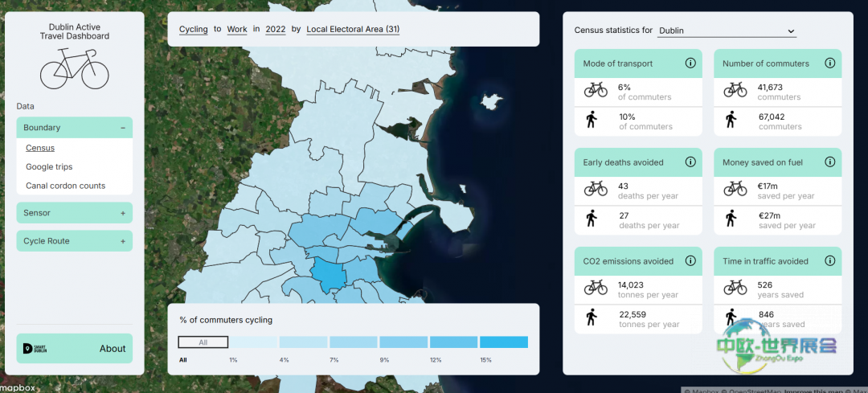The image size is (868, 393).
Task: Open the Census statistics area dropdown showing Dublin
Action: 727,31
